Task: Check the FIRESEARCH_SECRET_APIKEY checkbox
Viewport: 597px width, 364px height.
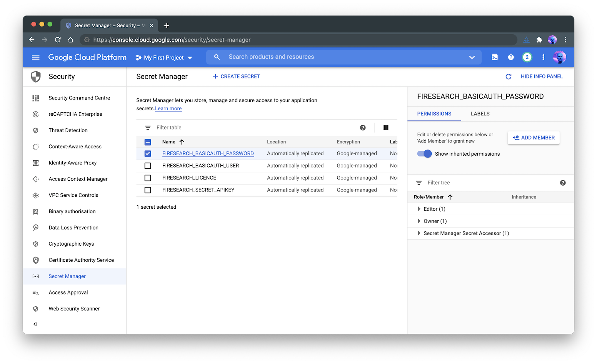Action: tap(148, 190)
